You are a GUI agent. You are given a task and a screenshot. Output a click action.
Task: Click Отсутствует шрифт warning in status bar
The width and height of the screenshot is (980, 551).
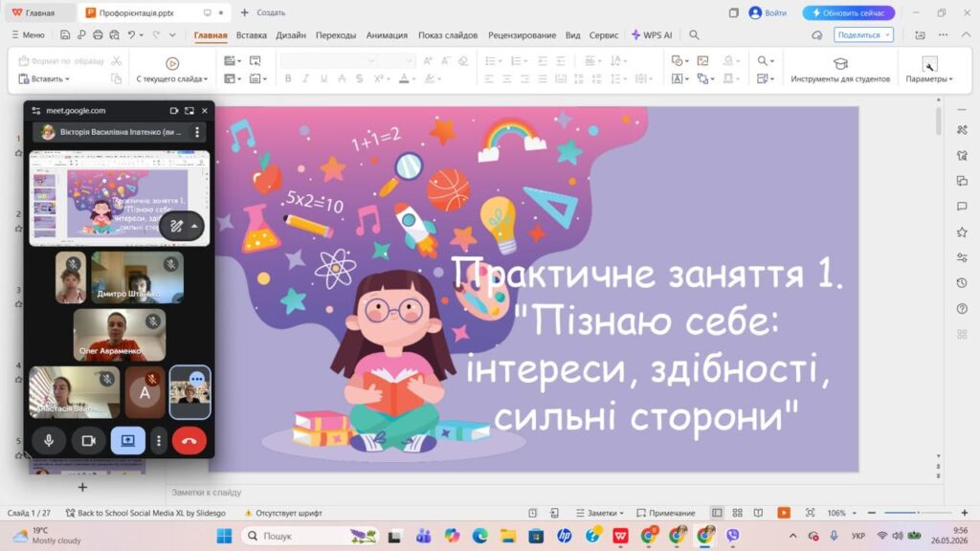point(283,513)
